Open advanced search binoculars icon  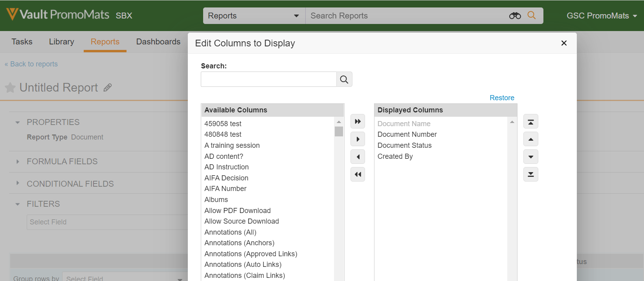tap(515, 16)
